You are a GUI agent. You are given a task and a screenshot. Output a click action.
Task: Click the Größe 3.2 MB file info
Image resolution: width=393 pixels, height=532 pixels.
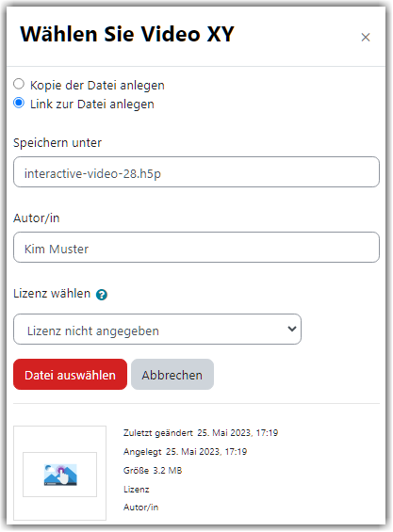point(153,471)
